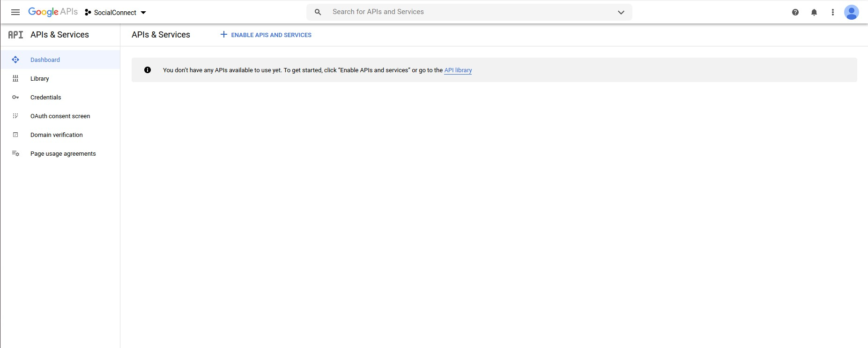Image resolution: width=868 pixels, height=348 pixels.
Task: Select Dashboard in the sidebar
Action: (x=45, y=60)
